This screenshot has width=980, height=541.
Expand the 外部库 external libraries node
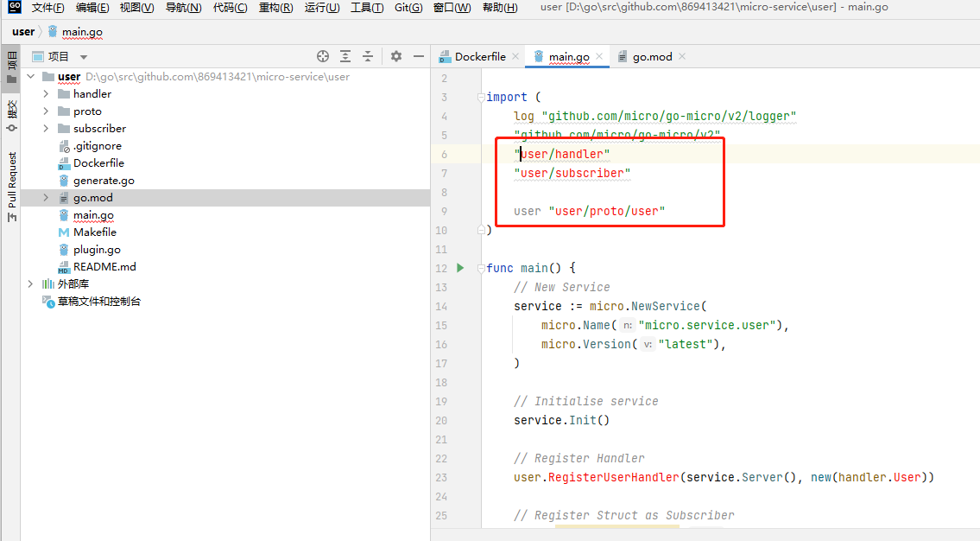click(x=30, y=284)
